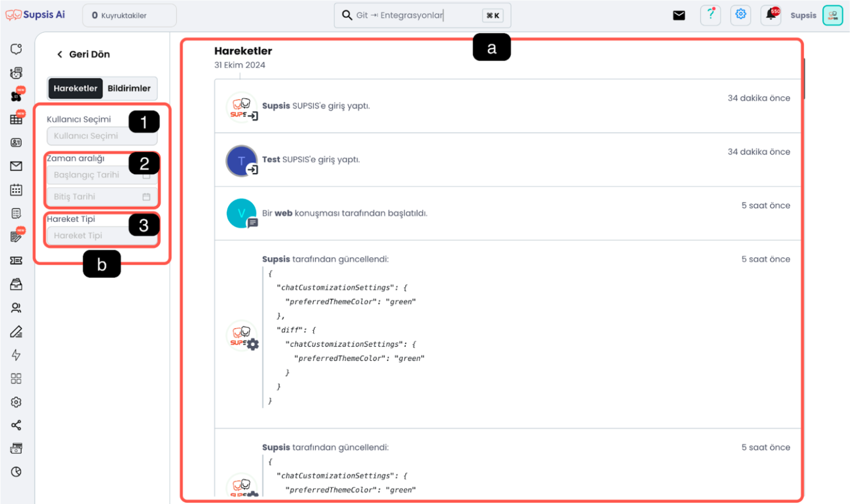
Task: Select the Hareketler tab
Action: pyautogui.click(x=76, y=88)
